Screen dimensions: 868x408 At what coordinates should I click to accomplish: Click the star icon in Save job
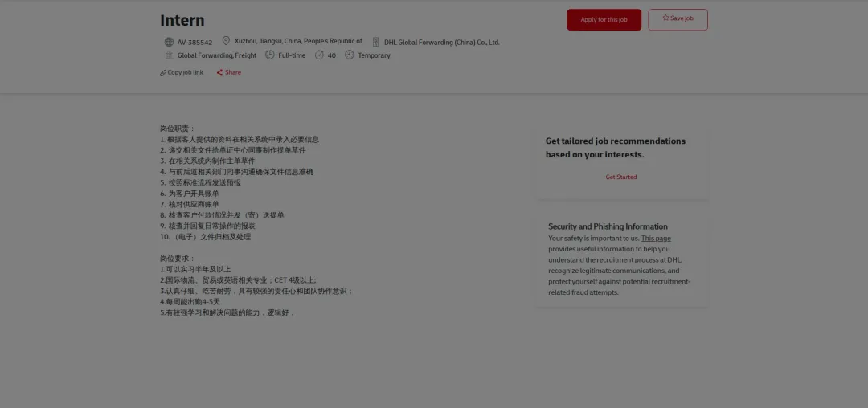pyautogui.click(x=666, y=18)
